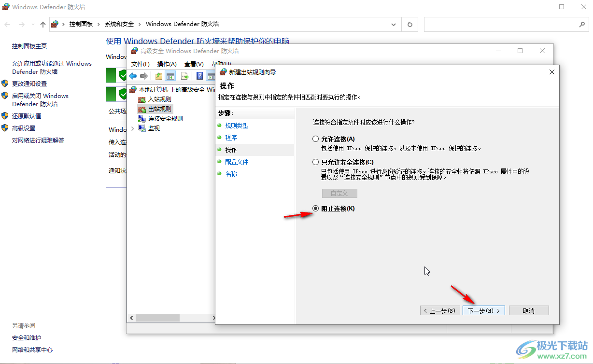593x364 pixels.
Task: Click the export list toolbar icon
Action: pos(184,76)
